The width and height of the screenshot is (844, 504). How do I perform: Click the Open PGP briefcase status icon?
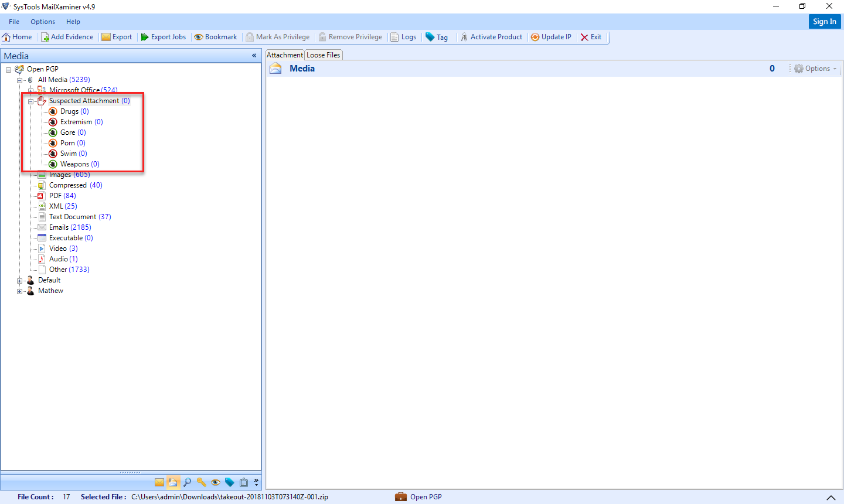coord(401,497)
